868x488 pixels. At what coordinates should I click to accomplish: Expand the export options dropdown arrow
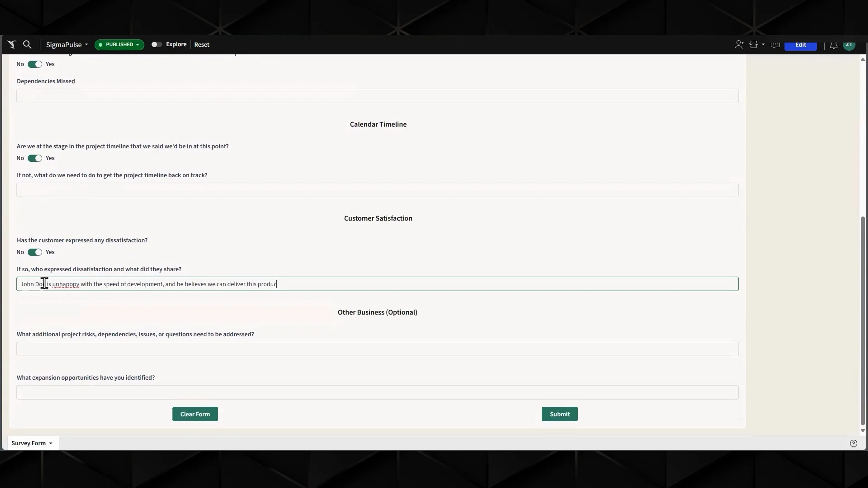tap(763, 45)
